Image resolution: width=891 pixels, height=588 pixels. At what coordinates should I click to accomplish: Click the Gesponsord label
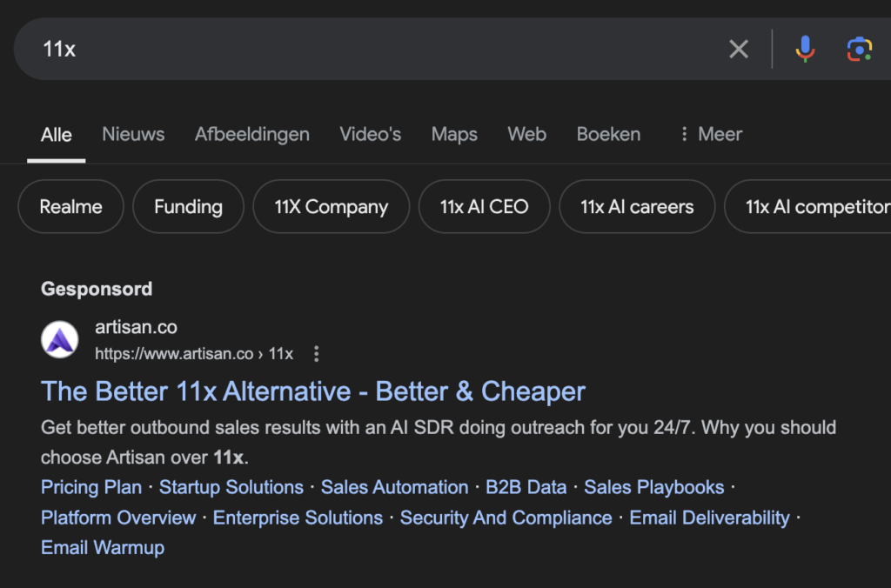(97, 289)
